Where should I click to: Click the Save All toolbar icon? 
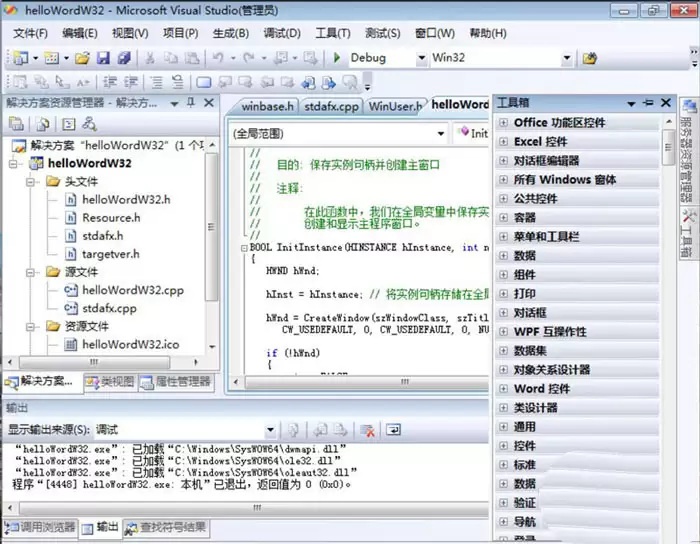click(x=124, y=58)
